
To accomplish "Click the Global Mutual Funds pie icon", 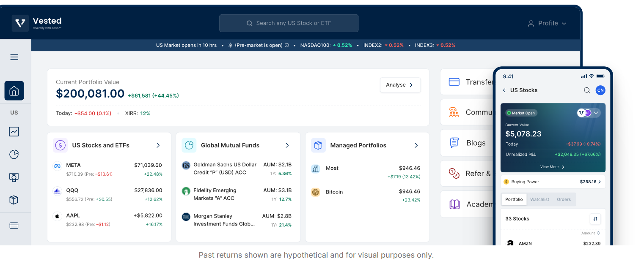I will [189, 145].
